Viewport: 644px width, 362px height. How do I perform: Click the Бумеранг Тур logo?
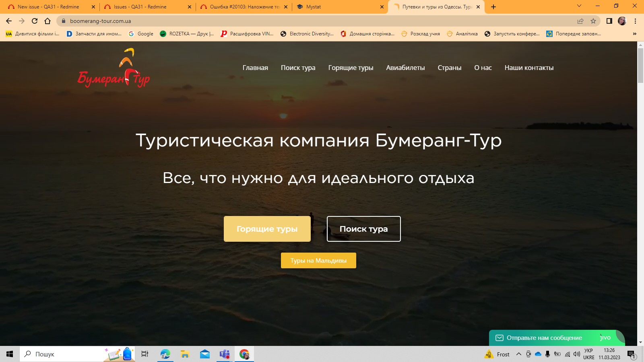(x=114, y=68)
